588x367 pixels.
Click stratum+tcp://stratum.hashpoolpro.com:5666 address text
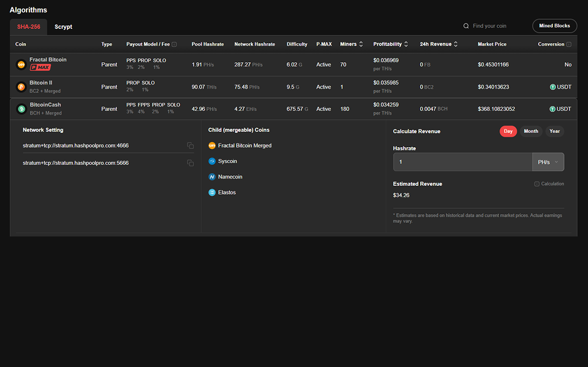76,163
